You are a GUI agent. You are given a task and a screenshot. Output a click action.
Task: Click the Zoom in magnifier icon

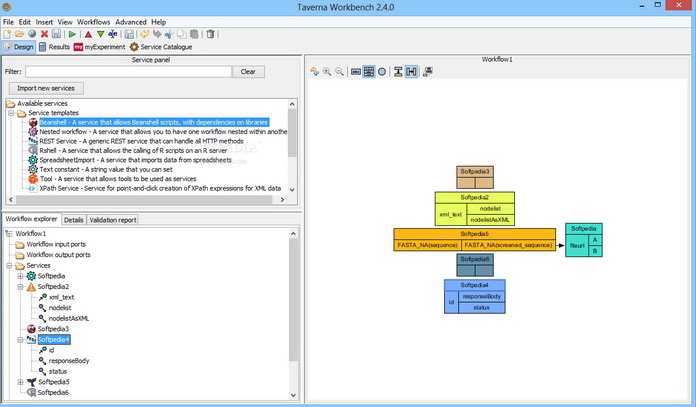(x=327, y=72)
